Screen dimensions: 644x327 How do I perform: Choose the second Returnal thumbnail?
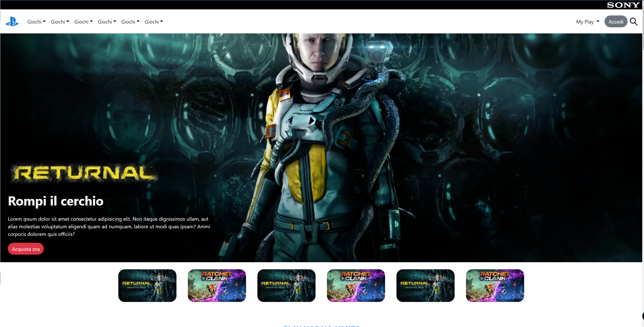click(x=286, y=285)
